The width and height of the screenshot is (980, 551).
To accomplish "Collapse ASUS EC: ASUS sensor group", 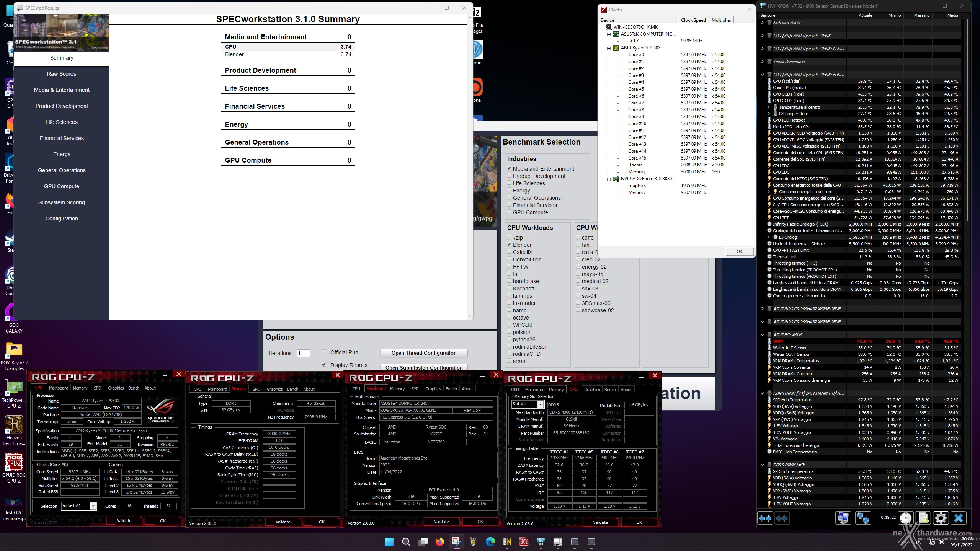I will (x=762, y=335).
